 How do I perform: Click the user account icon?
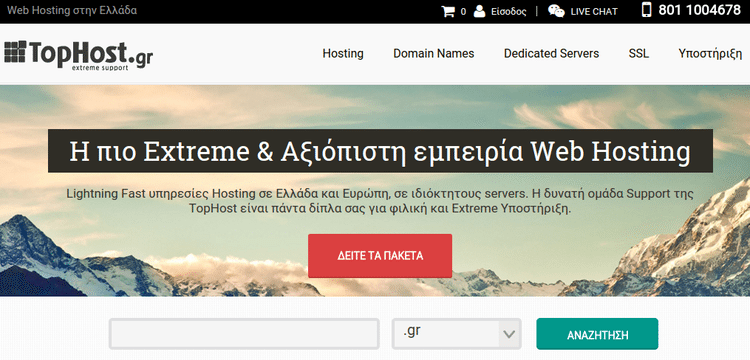(x=479, y=11)
